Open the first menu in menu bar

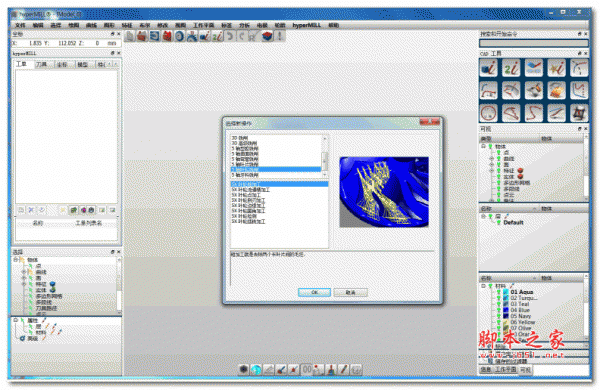click(x=20, y=25)
